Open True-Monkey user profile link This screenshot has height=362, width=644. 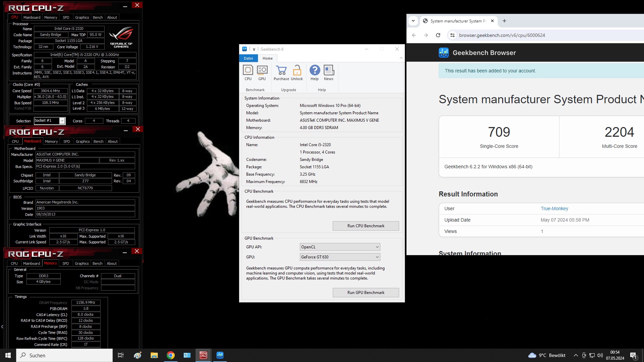pyautogui.click(x=554, y=208)
